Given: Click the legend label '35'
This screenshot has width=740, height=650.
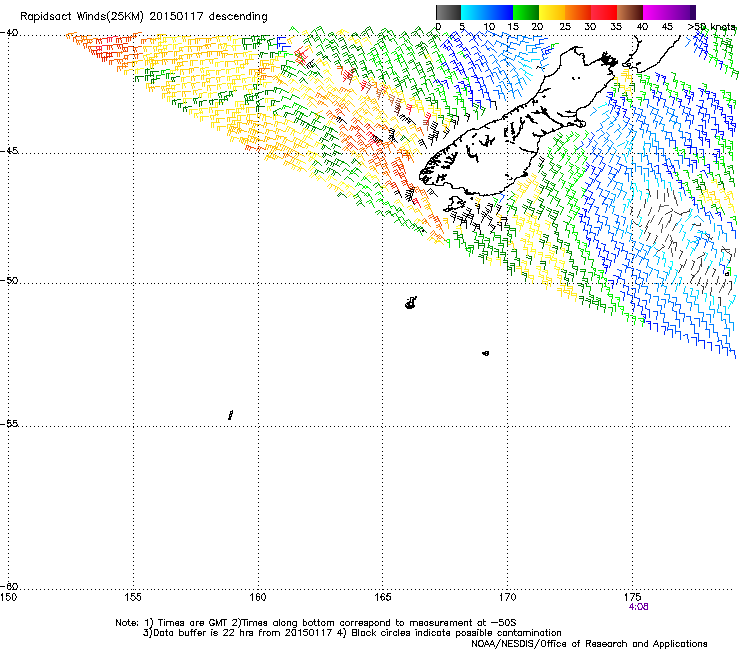Looking at the screenshot, I should [x=616, y=27].
